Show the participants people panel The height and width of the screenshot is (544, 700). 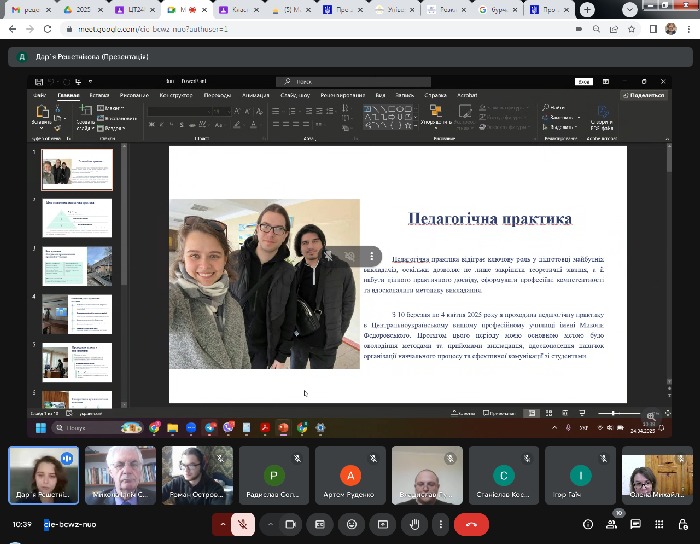pos(611,524)
